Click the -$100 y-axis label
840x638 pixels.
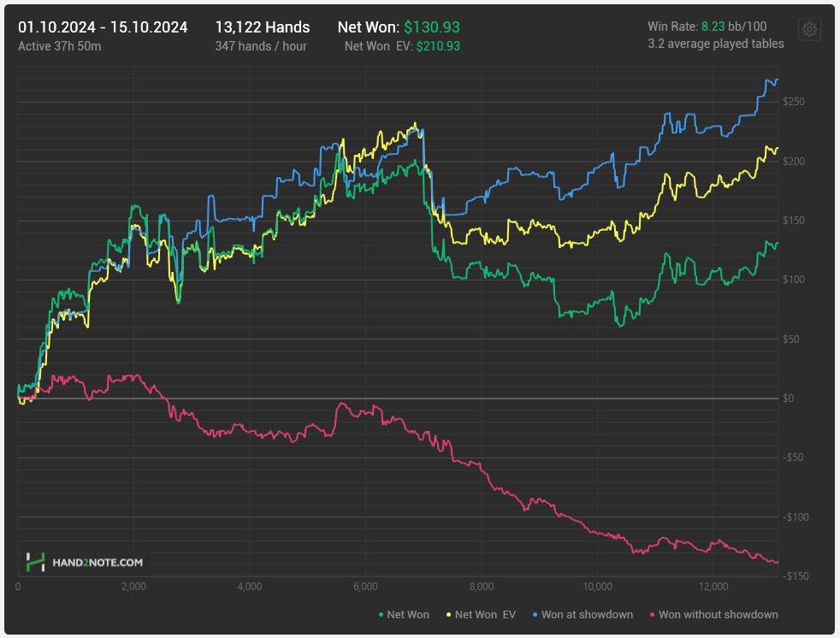796,517
